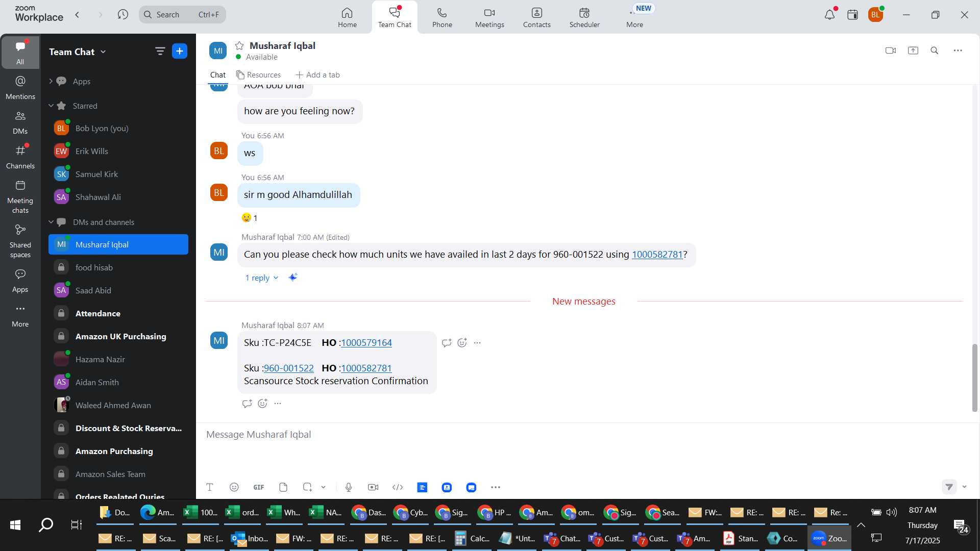The height and width of the screenshot is (551, 980).
Task: Open Shared spaces in sidebar
Action: tap(20, 241)
